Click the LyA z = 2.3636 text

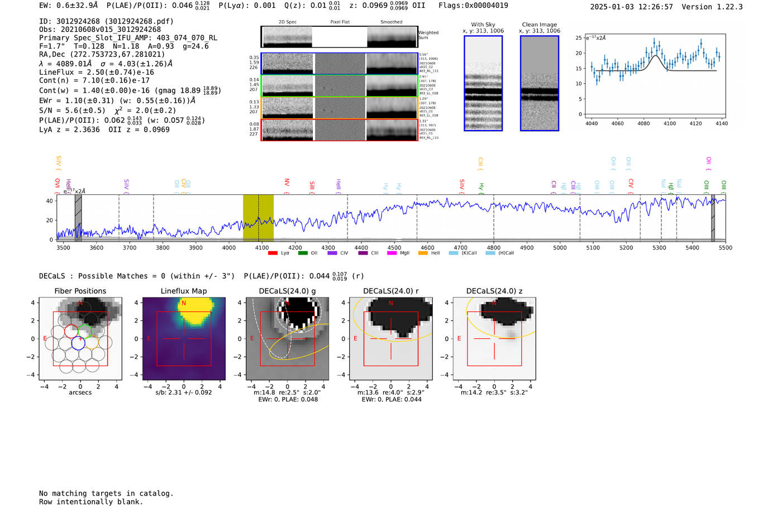coord(69,130)
